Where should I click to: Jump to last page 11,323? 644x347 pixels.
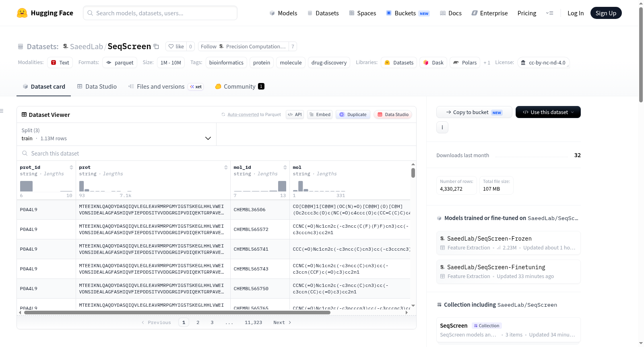click(x=253, y=322)
